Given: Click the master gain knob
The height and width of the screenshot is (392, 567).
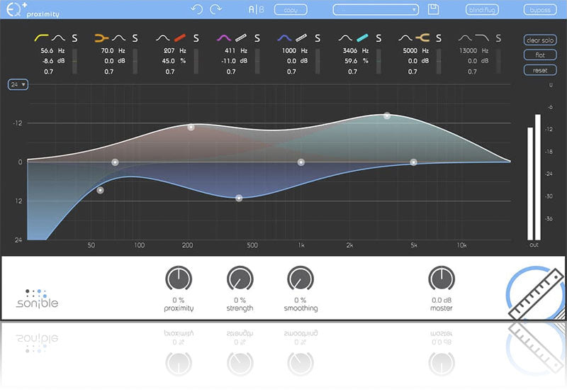Looking at the screenshot, I should click(442, 279).
